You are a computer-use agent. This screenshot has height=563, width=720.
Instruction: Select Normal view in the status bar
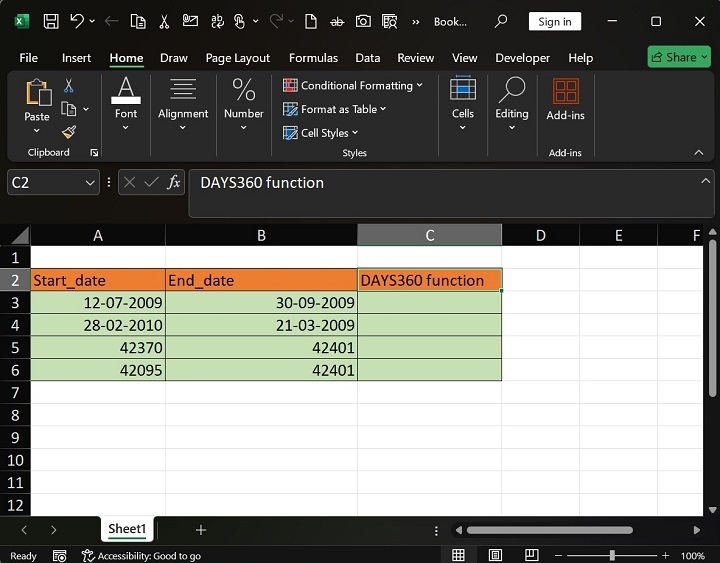[x=458, y=556]
